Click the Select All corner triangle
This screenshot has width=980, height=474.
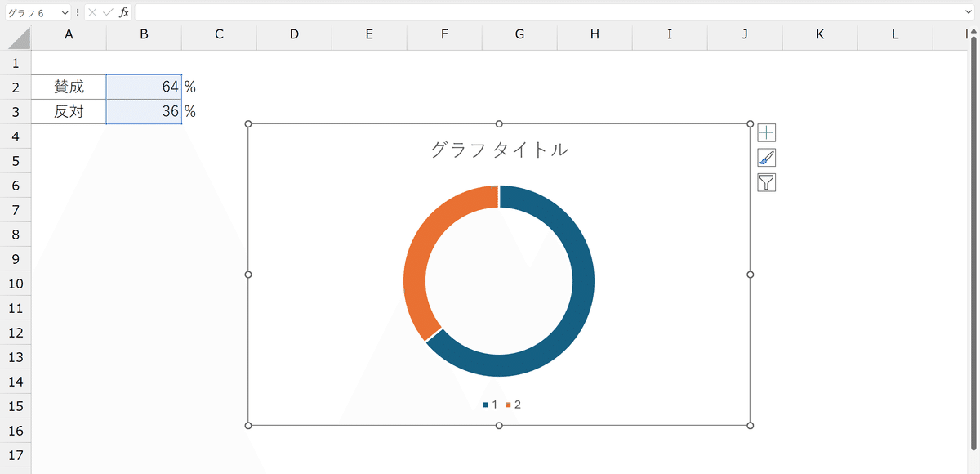[20, 38]
